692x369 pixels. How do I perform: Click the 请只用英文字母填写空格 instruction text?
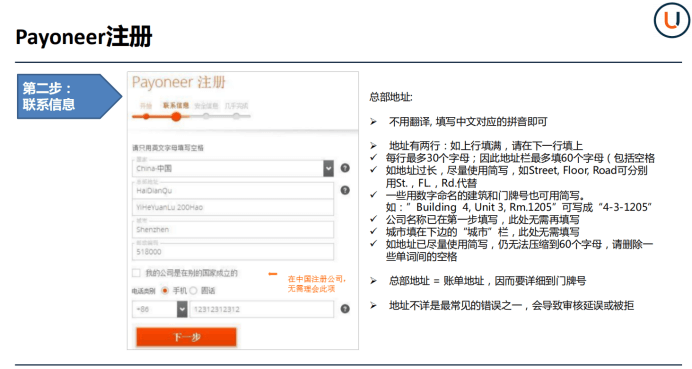[168, 148]
